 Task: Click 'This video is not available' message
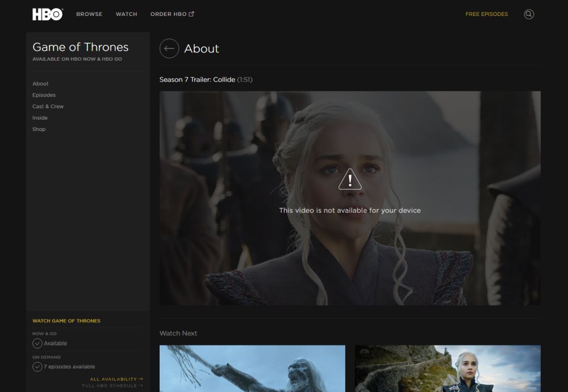pyautogui.click(x=350, y=210)
